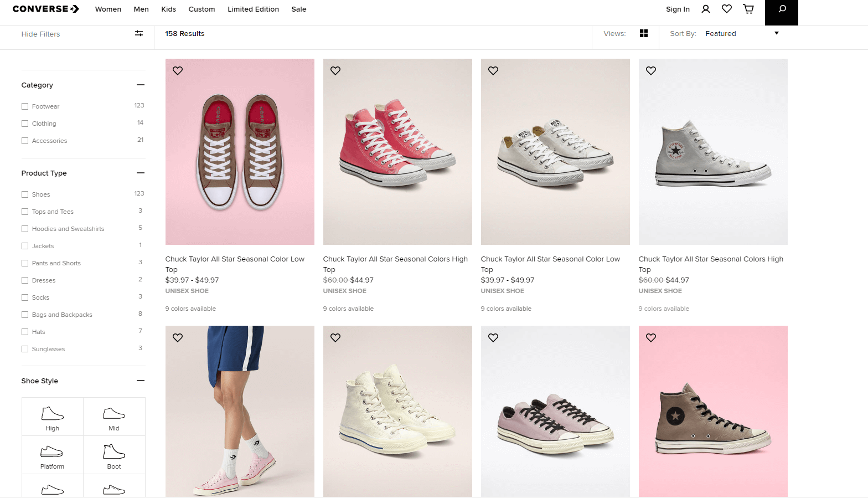Viewport: 868px width, 498px height.
Task: Select the Boot shoe style
Action: (114, 455)
